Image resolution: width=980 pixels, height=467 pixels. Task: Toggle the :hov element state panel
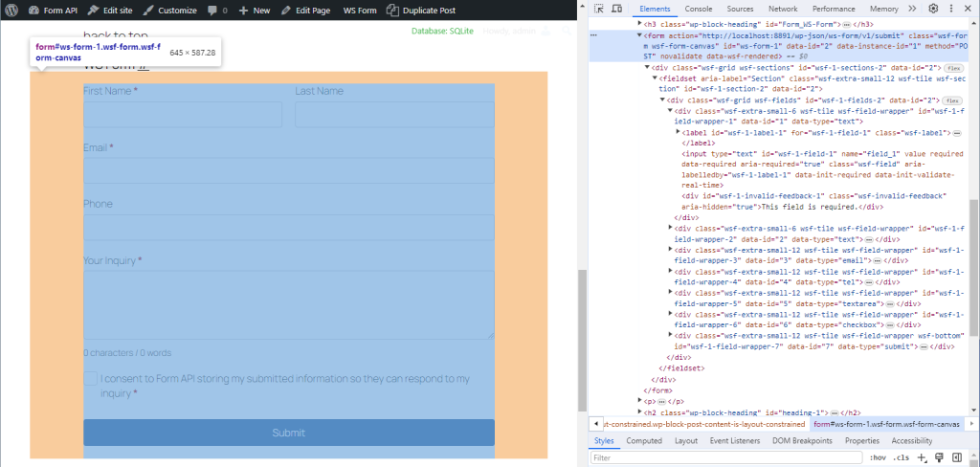(877, 457)
